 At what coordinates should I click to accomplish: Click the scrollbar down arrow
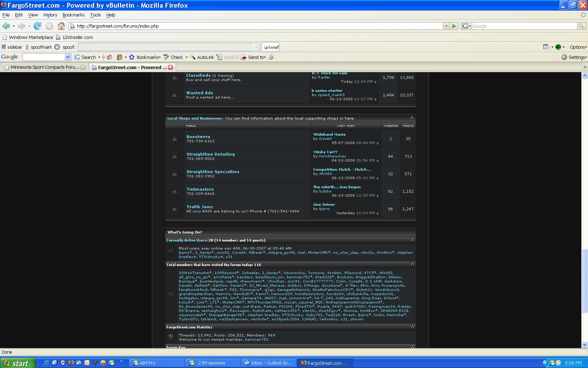584,345
